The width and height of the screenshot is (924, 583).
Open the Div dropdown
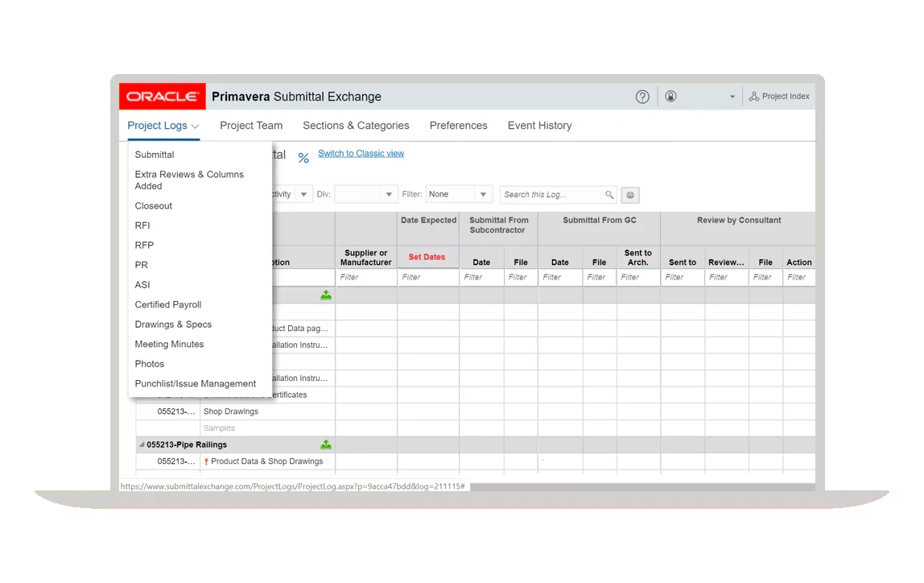pos(365,193)
